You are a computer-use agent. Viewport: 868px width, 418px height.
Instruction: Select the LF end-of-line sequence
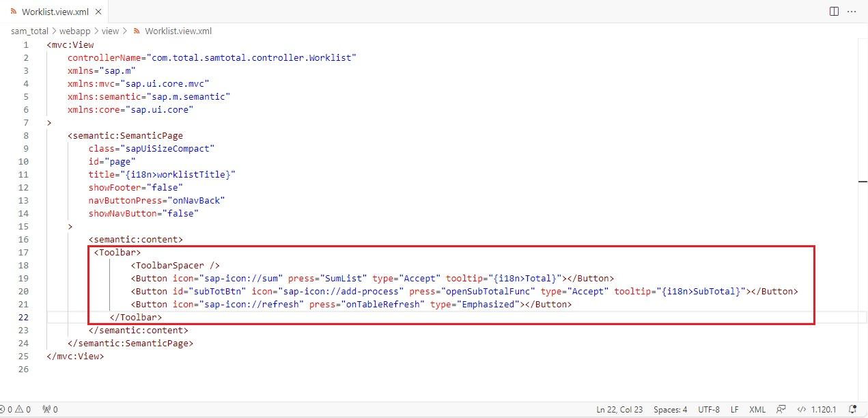coord(734,410)
